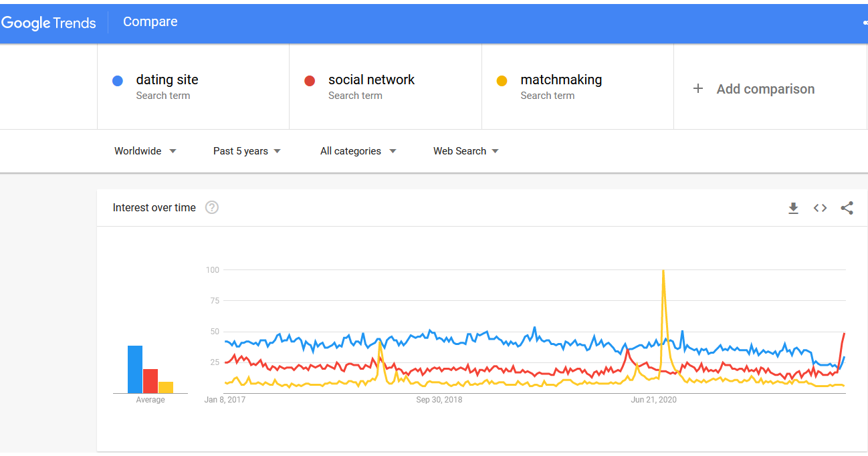
Task: Select the red dot for social network
Action: pyautogui.click(x=310, y=81)
